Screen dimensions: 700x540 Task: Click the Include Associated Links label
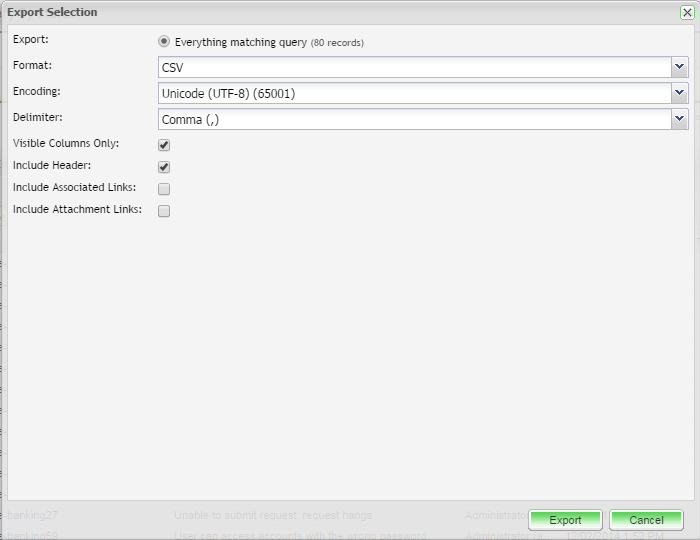click(x=75, y=188)
